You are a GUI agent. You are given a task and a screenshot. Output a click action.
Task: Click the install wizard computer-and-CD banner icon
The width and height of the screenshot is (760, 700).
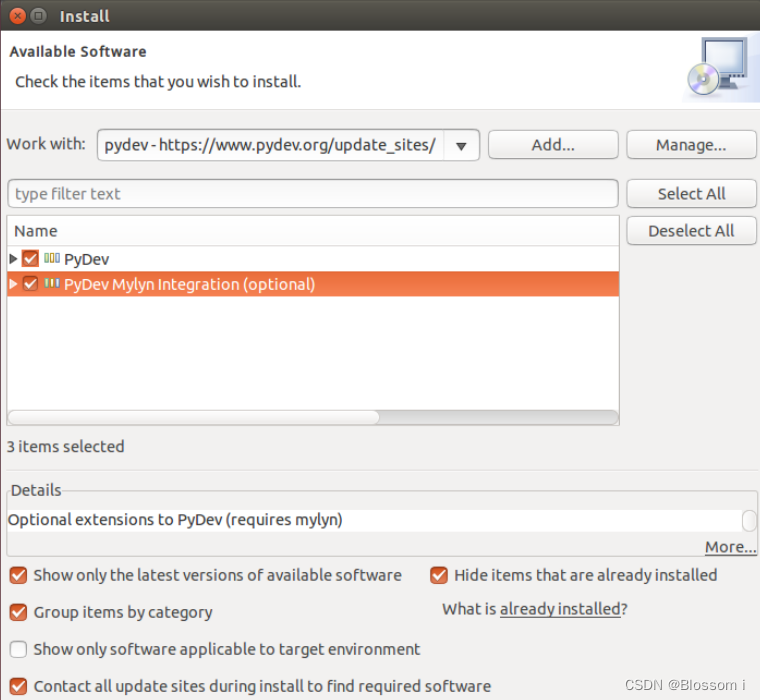click(719, 67)
